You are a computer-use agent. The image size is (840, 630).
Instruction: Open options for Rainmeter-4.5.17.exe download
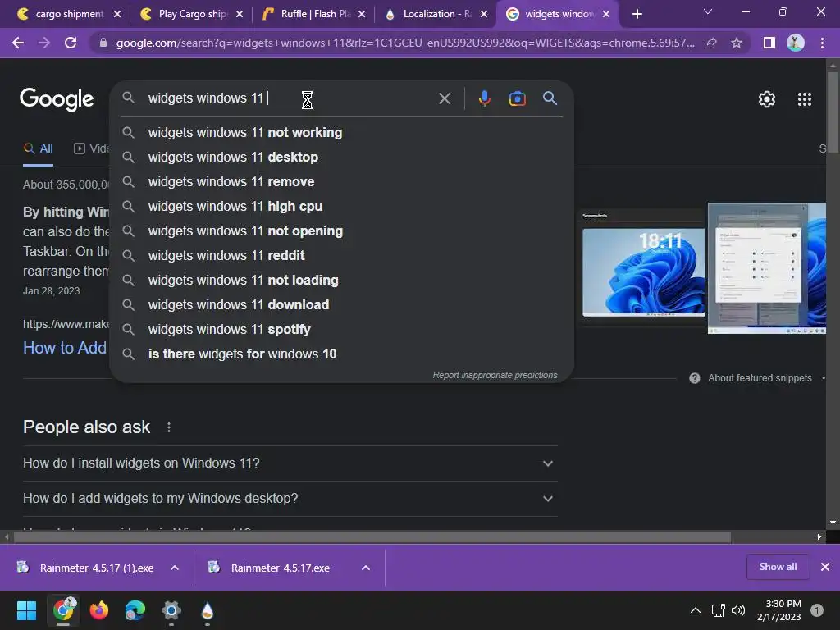(x=366, y=568)
